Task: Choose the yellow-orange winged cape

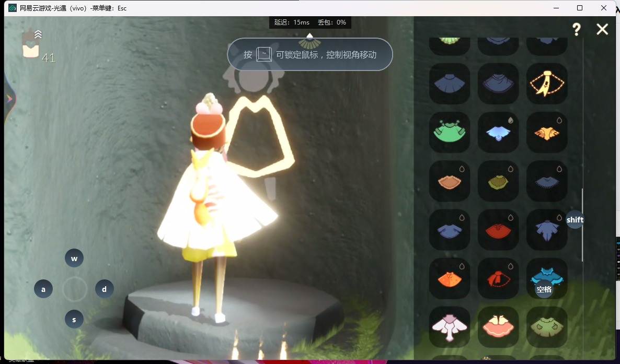Action: pyautogui.click(x=547, y=132)
